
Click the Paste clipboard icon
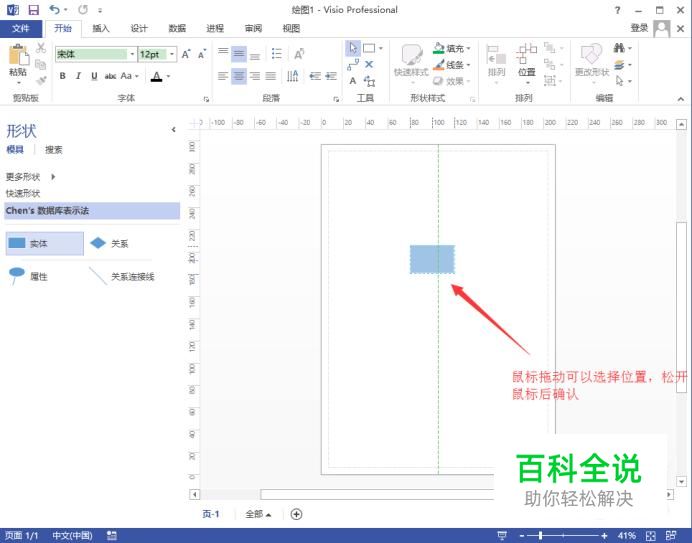click(18, 56)
